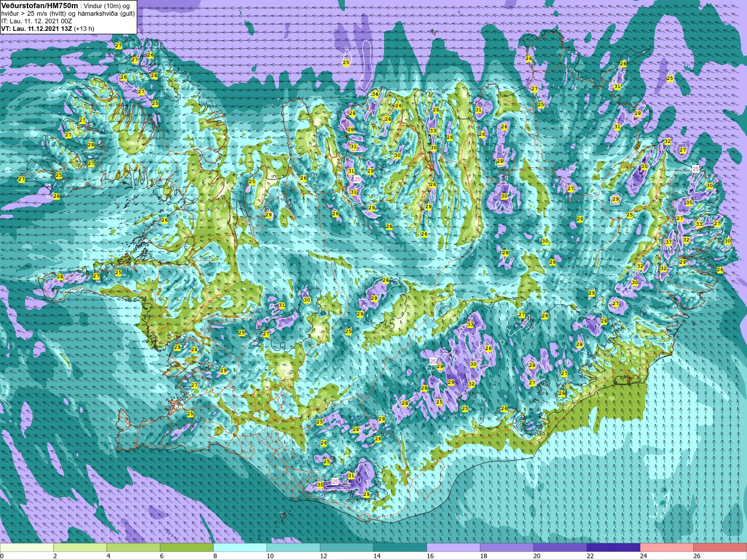Click the Veðurstofan/HM750m title text
Image resolution: width=747 pixels, height=560 pixels.
pyautogui.click(x=40, y=5)
